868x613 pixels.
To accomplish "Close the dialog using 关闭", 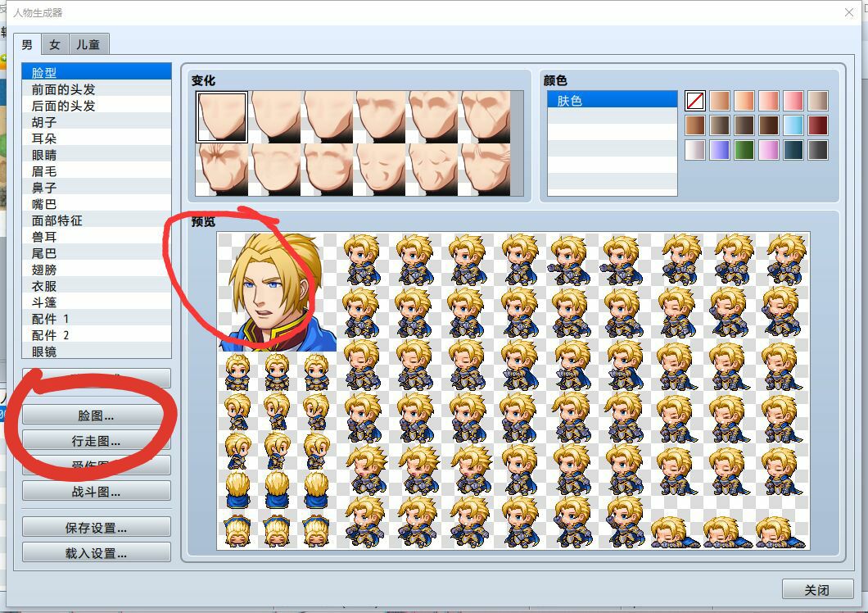I will pos(817,590).
